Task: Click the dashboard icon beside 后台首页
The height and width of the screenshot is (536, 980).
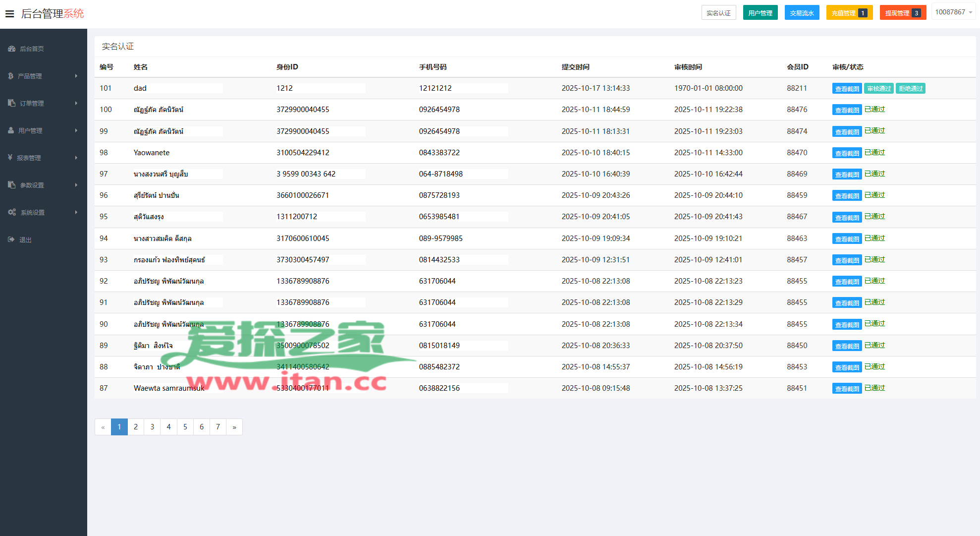Action: [x=12, y=49]
